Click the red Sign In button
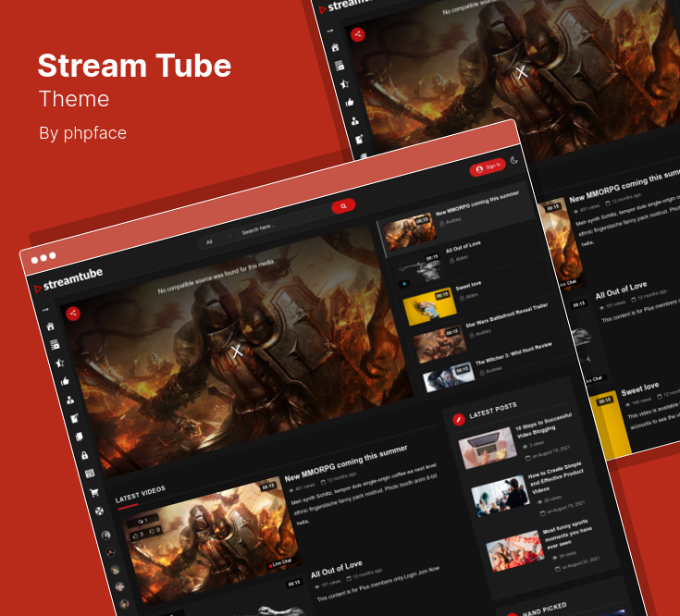Viewport: 680px width, 616px height. pyautogui.click(x=488, y=167)
